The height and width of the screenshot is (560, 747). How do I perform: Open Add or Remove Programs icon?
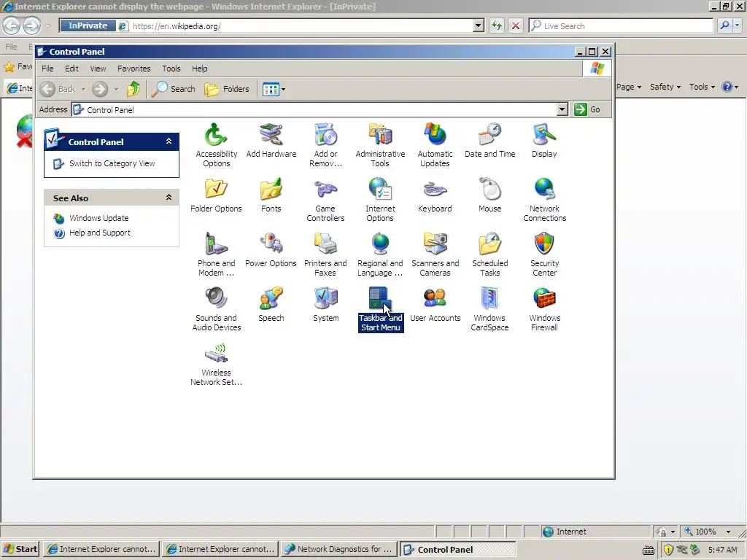pos(325,145)
